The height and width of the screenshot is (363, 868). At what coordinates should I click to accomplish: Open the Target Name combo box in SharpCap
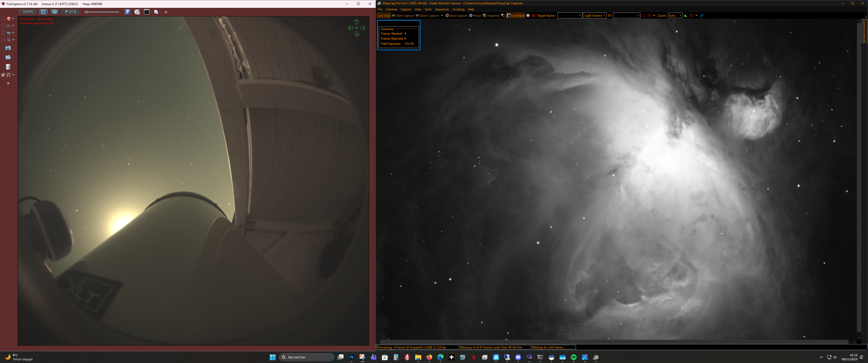[569, 15]
